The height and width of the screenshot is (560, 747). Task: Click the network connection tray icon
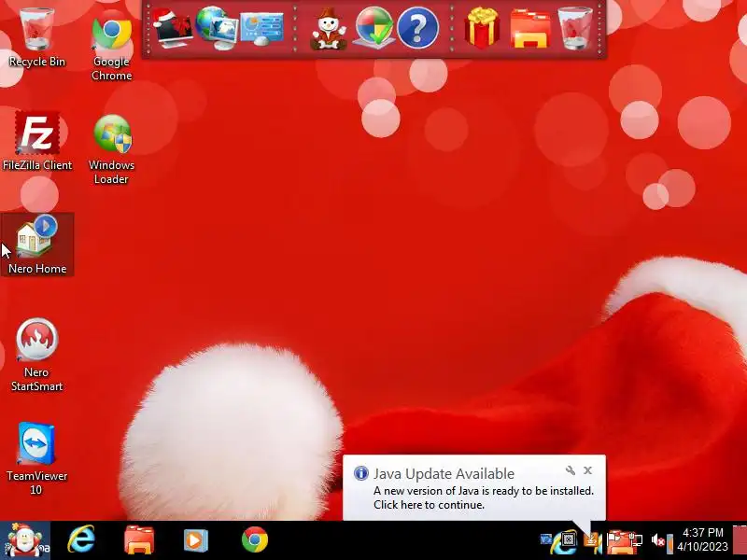636,540
